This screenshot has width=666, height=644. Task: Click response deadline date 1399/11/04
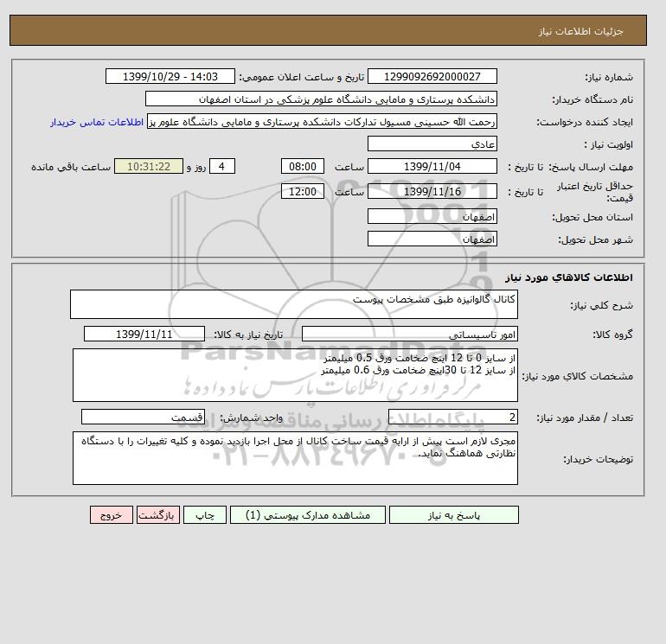coord(432,167)
